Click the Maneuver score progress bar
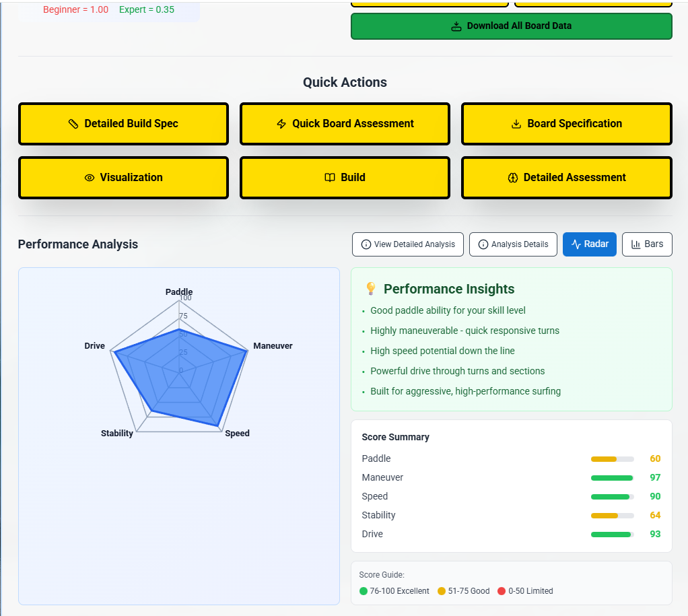Image resolution: width=688 pixels, height=616 pixels. point(612,478)
